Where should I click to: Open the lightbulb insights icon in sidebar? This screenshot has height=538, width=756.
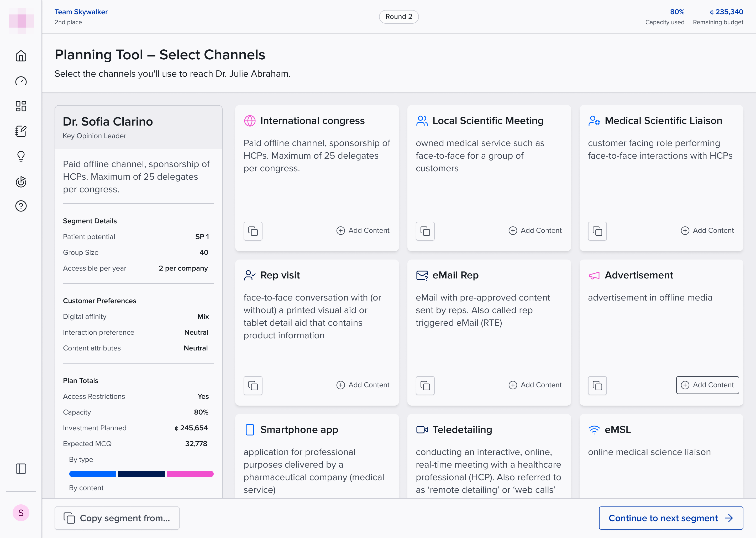[21, 156]
